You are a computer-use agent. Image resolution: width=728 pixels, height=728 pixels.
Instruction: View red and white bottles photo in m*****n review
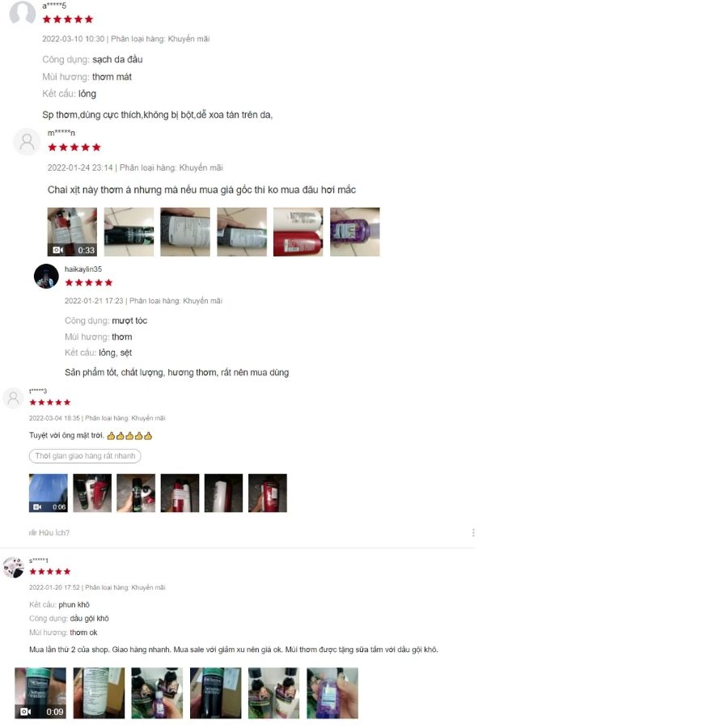pyautogui.click(x=298, y=231)
